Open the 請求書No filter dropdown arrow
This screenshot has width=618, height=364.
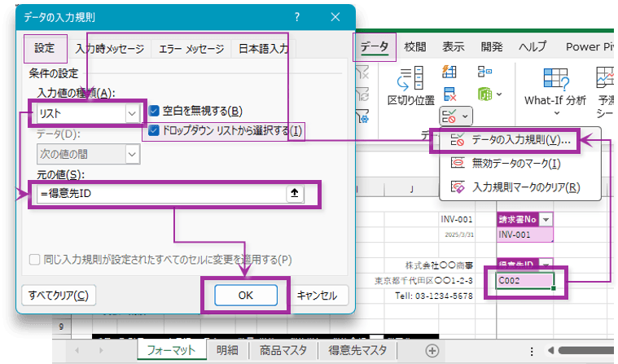pos(546,219)
